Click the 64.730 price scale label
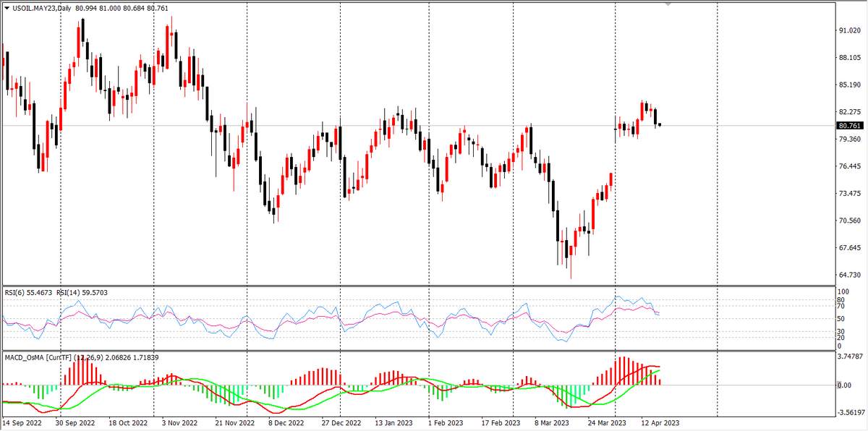 point(849,275)
